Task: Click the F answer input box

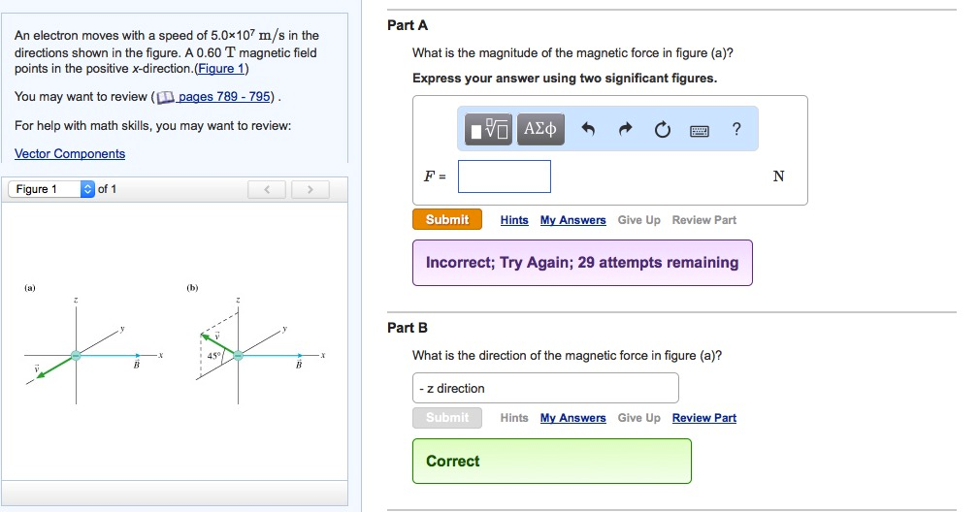Action: click(x=505, y=176)
